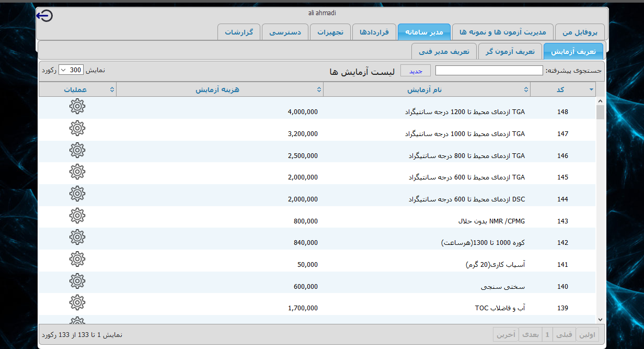Open gear actions for test code 148

click(77, 107)
